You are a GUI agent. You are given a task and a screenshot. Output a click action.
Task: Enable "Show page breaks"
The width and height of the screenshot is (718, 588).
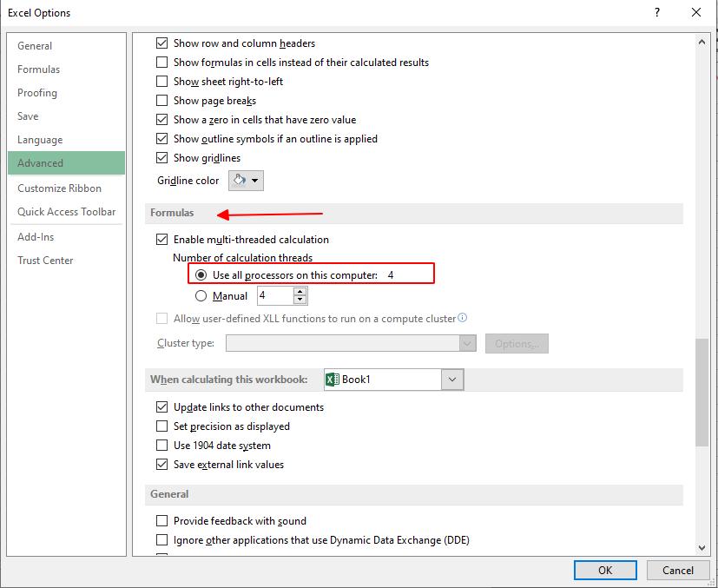point(161,101)
